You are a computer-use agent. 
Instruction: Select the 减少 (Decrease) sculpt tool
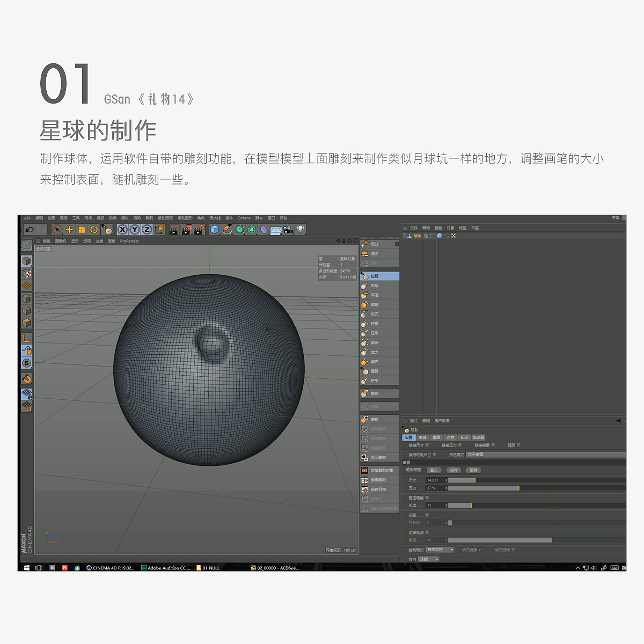click(x=380, y=254)
